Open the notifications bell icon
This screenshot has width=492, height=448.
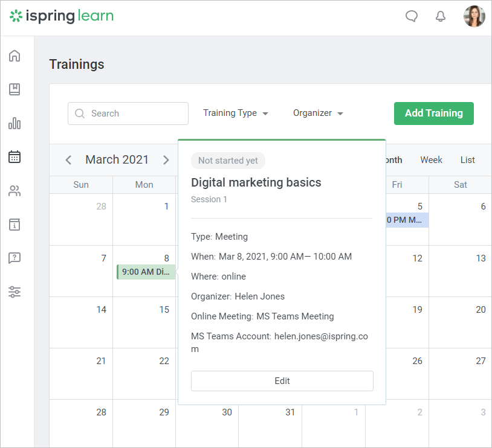click(x=441, y=16)
